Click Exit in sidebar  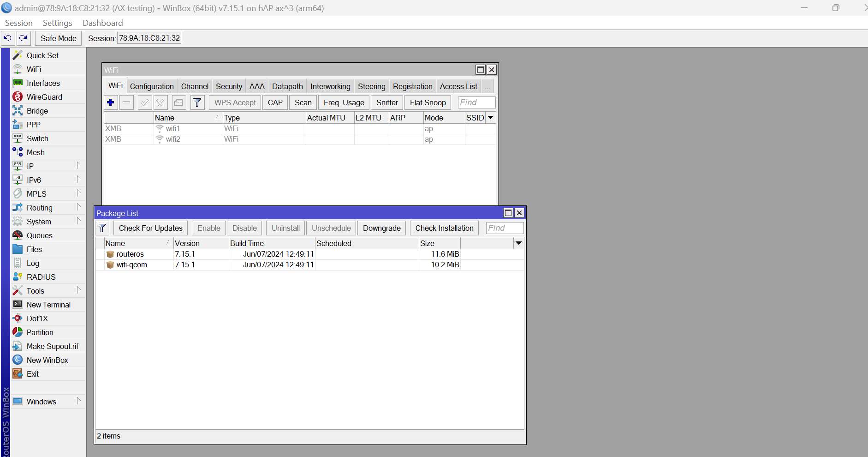[x=48, y=374]
